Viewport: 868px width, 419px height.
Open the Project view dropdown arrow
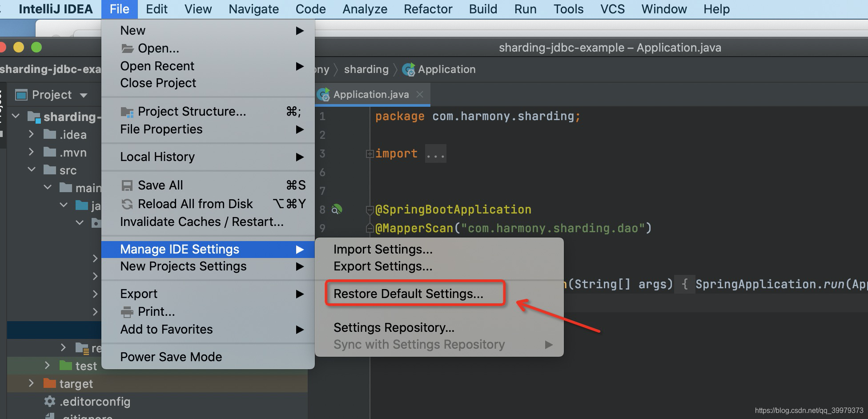point(84,95)
